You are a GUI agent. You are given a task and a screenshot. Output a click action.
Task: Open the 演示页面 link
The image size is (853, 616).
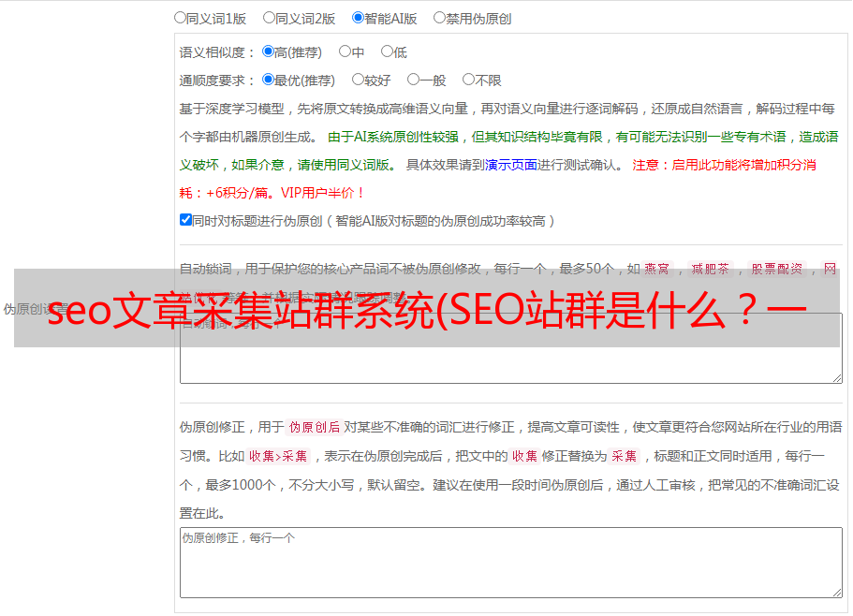(511, 165)
